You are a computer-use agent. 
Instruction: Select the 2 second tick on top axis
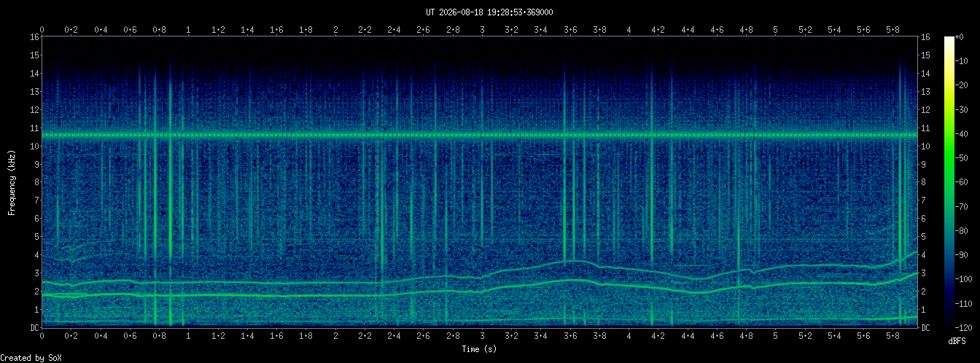[x=335, y=30]
